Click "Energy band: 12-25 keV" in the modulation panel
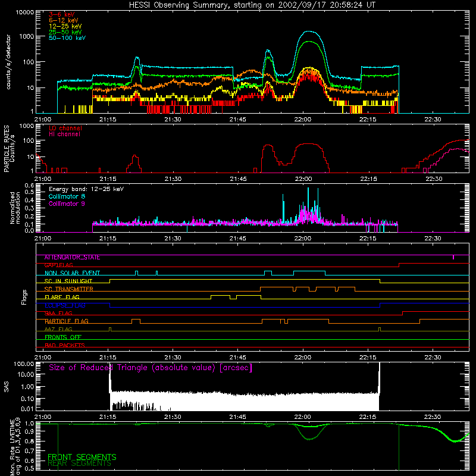This screenshot has height=476, width=476. [x=86, y=189]
